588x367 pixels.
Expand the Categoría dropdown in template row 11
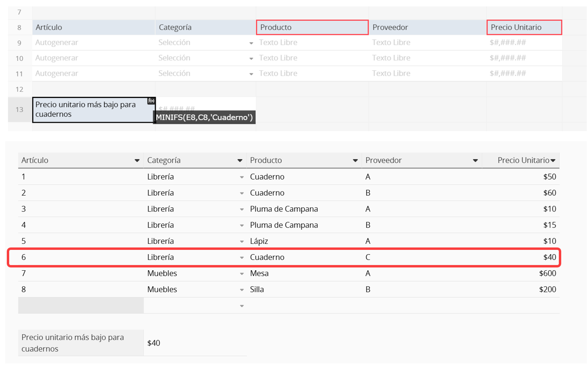click(x=251, y=74)
